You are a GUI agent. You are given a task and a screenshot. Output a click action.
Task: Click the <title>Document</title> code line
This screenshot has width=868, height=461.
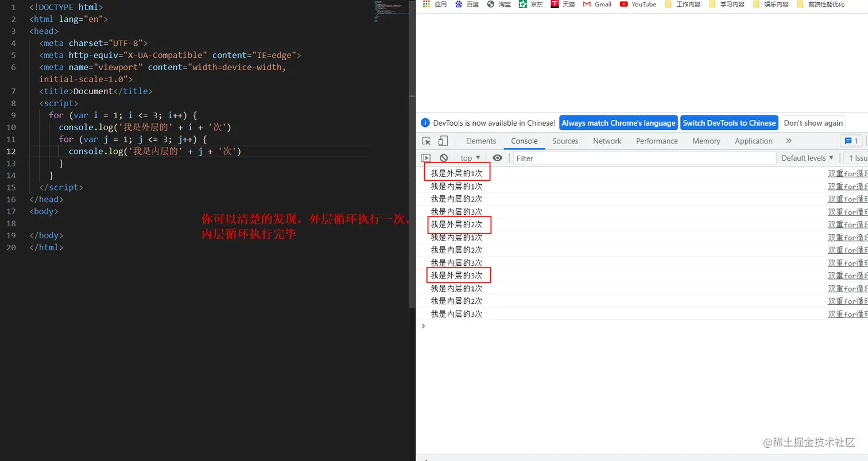[x=96, y=91]
